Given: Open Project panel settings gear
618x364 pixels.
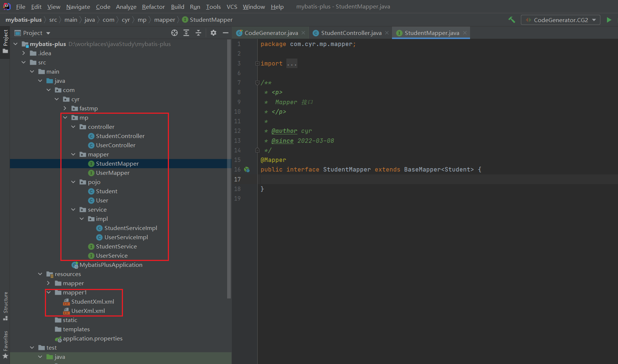Looking at the screenshot, I should point(213,33).
